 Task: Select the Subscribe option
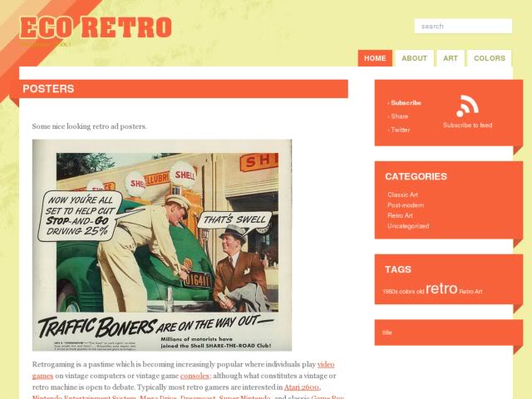pos(406,103)
